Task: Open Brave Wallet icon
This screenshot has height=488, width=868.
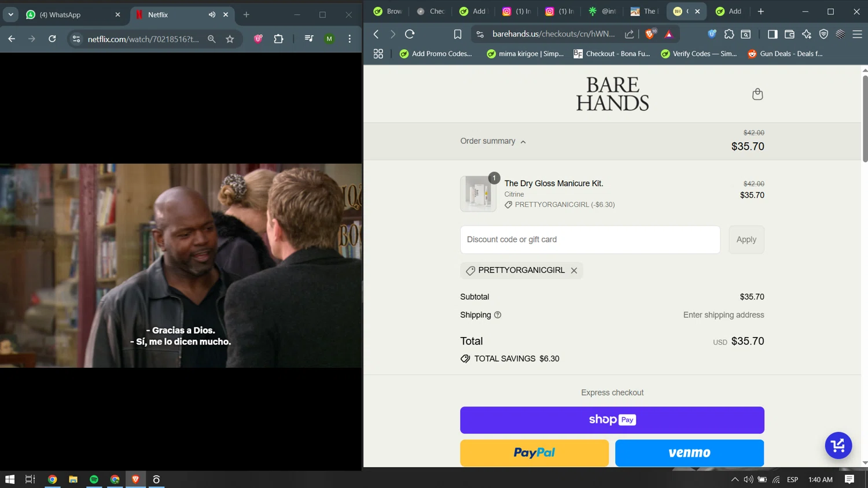Action: (789, 34)
